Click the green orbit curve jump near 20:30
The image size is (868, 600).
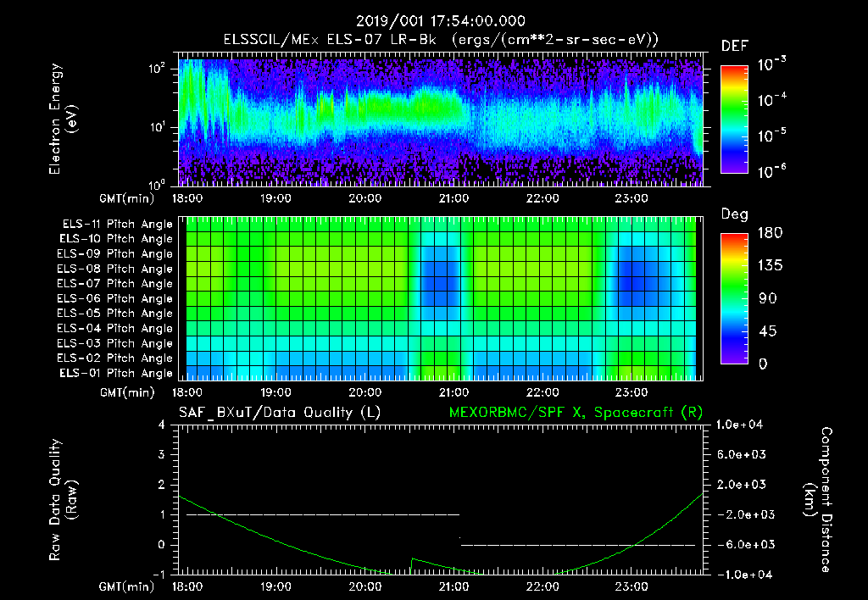point(411,564)
